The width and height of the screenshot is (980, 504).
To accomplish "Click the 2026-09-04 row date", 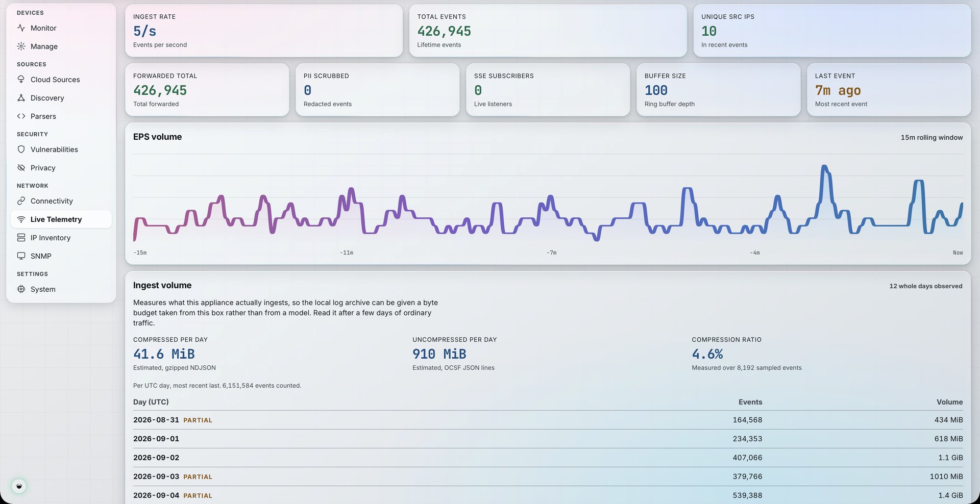I will pos(156,495).
